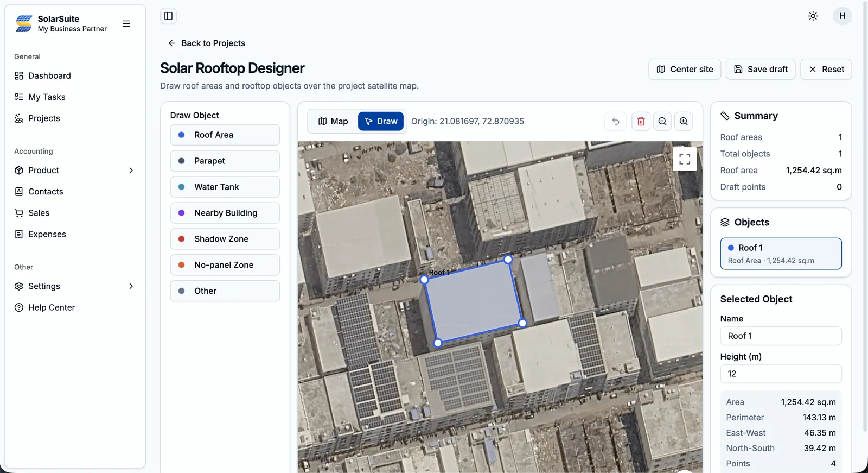
Task: Select Shadow Zone draw object
Action: [225, 239]
